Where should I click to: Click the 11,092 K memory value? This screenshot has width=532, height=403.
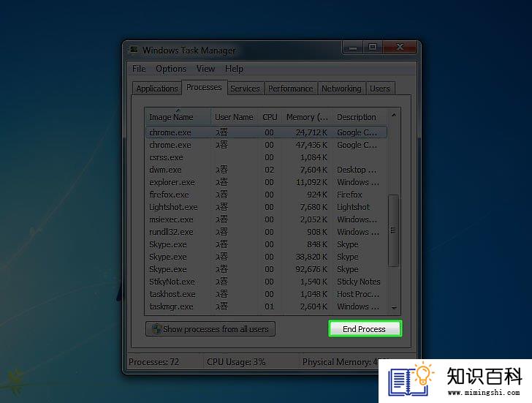(x=311, y=182)
